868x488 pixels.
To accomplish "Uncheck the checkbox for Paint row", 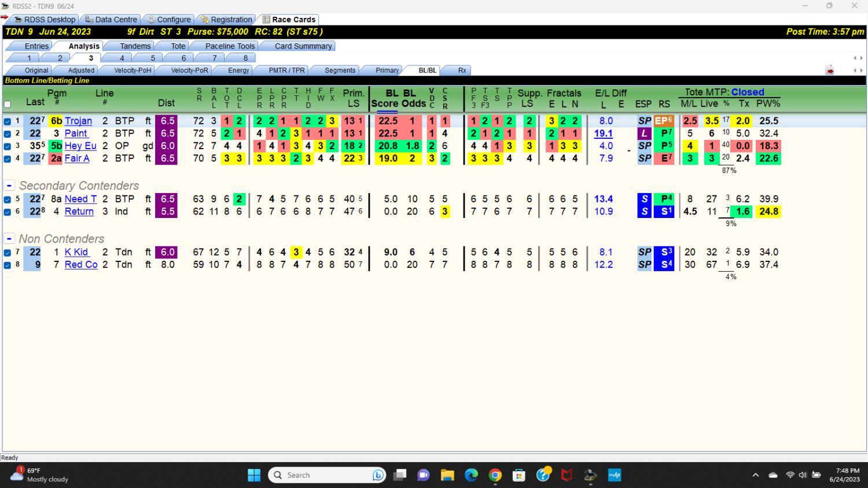I will coord(8,134).
